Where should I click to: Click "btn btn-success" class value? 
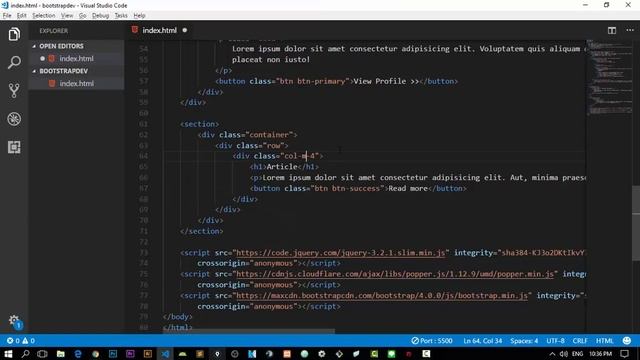point(347,188)
